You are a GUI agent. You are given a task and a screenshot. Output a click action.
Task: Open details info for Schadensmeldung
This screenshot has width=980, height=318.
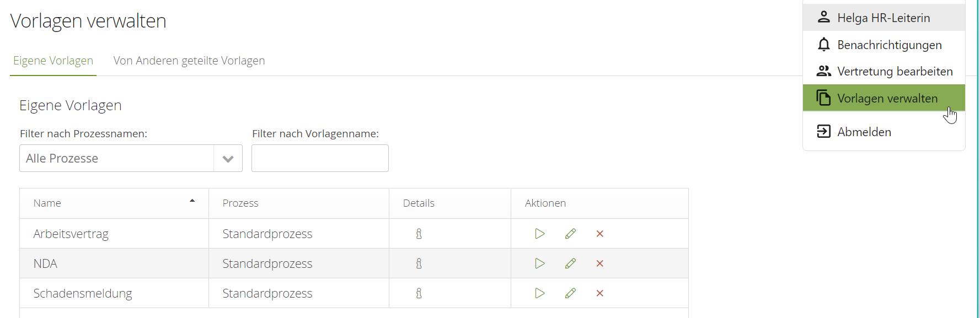(419, 293)
